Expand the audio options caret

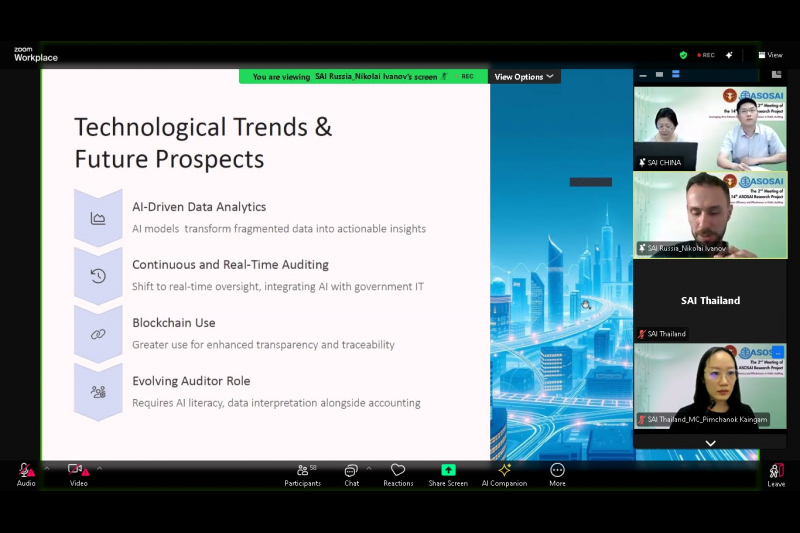[x=46, y=468]
